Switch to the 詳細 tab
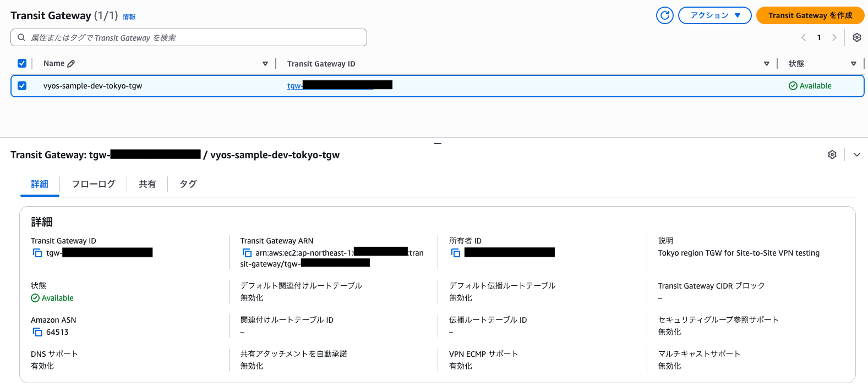 click(40, 184)
